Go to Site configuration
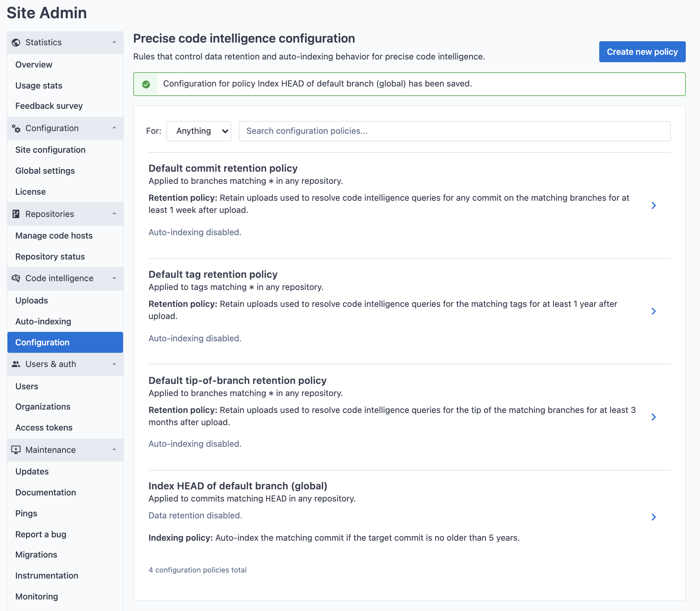This screenshot has height=611, width=700. (x=50, y=150)
